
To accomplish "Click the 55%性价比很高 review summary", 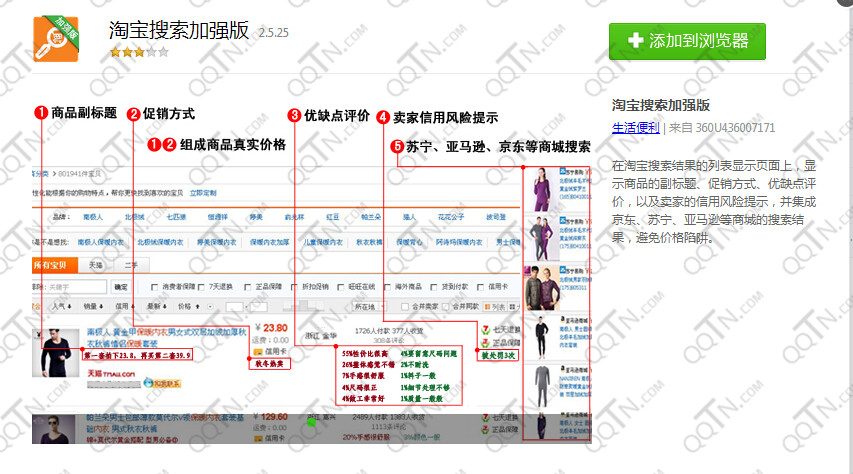I will point(365,354).
